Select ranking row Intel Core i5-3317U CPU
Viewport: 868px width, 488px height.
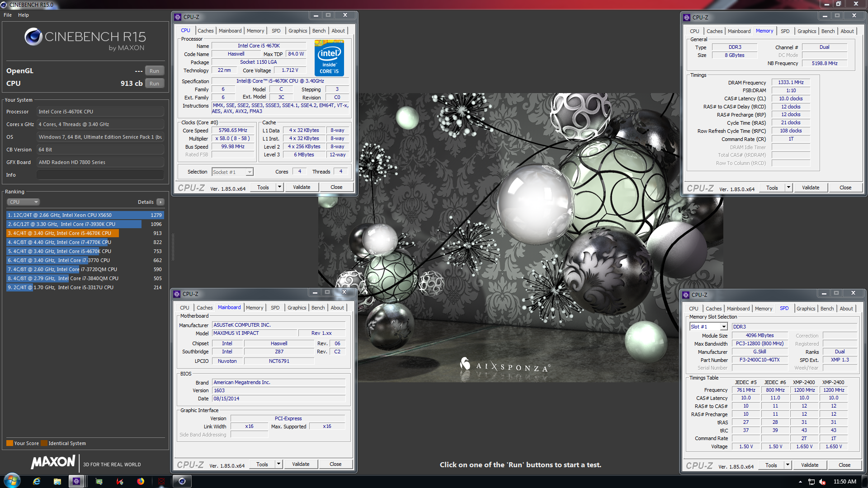[x=85, y=287]
